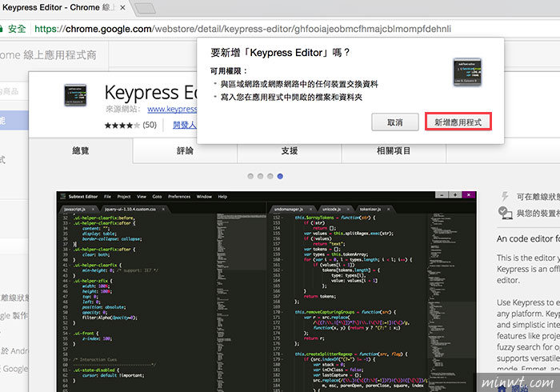
Task: Click the Chrome 線上應用程式商 store title
Action: tap(48, 55)
